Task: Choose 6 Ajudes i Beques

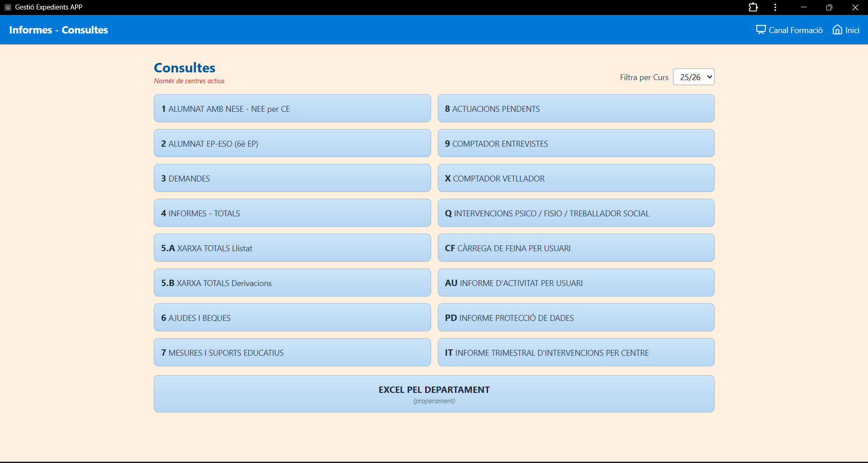Action: [x=292, y=317]
